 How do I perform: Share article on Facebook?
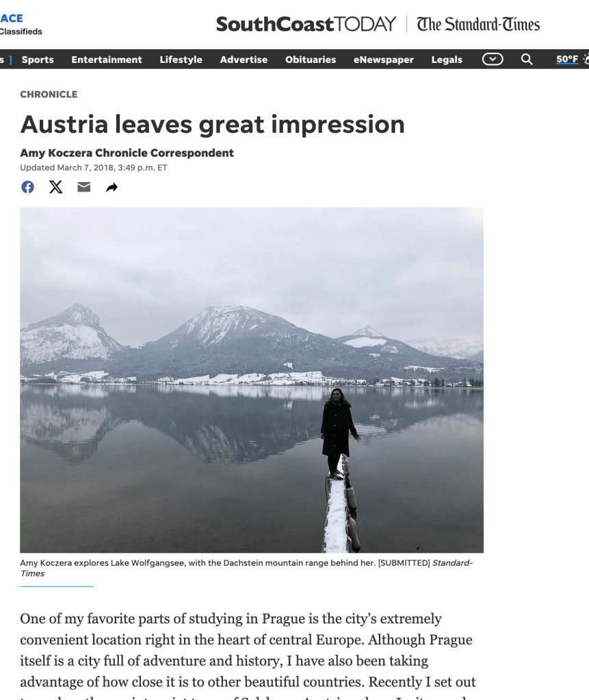click(x=27, y=187)
